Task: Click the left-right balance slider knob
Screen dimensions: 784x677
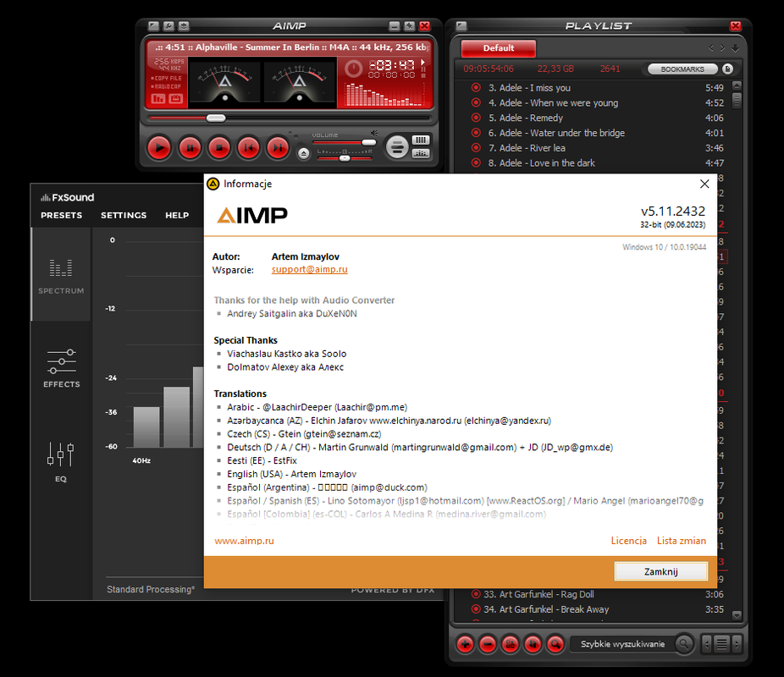Action: coord(345,158)
